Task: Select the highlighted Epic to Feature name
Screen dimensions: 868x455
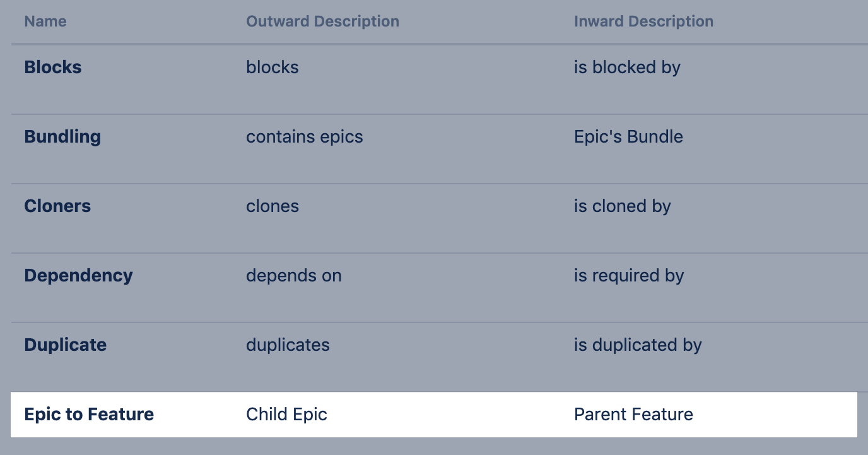Action: click(89, 415)
